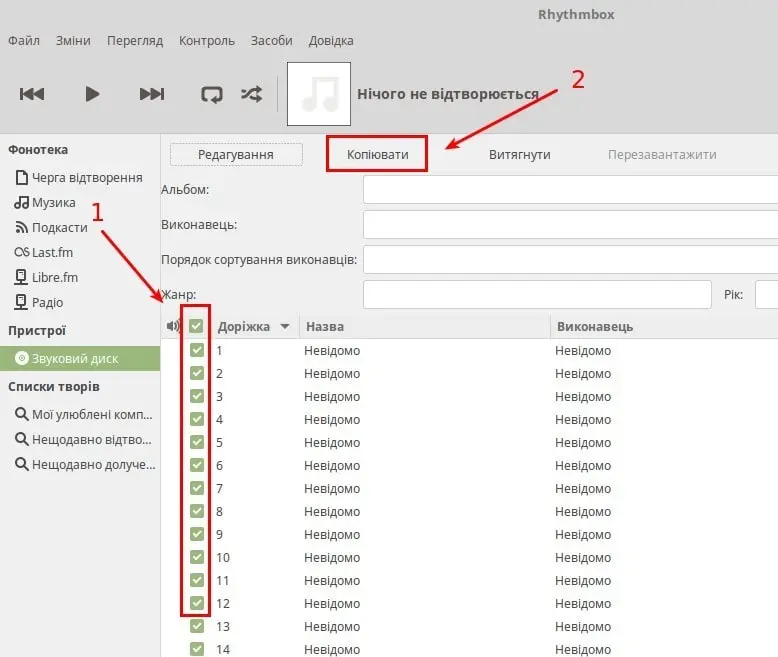Start playback with the play button
The height and width of the screenshot is (657, 778).
(x=92, y=94)
